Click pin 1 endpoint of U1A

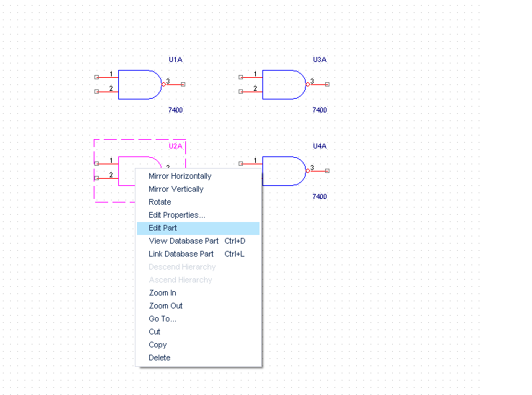click(97, 77)
